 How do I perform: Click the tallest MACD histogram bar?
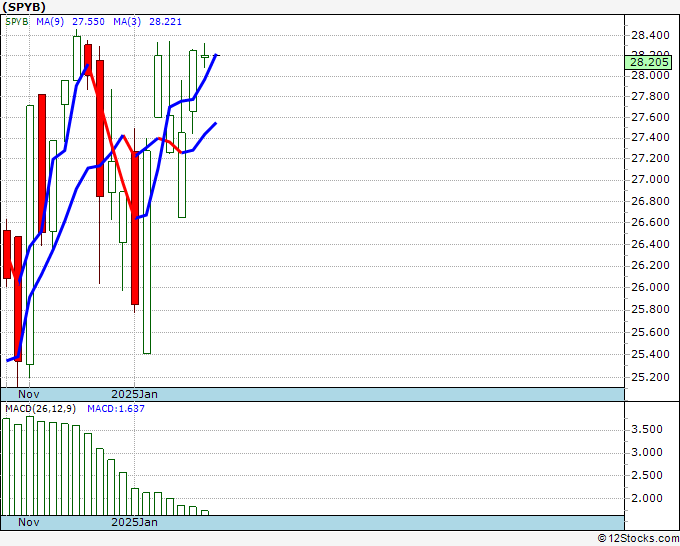point(30,466)
